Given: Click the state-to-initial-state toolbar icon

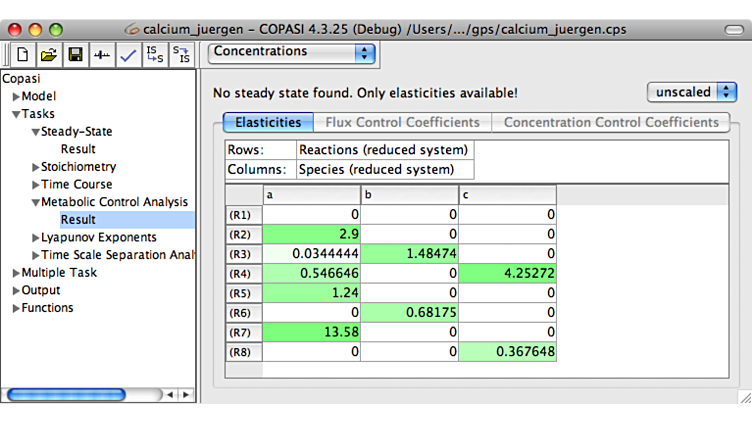Looking at the screenshot, I should (x=181, y=55).
